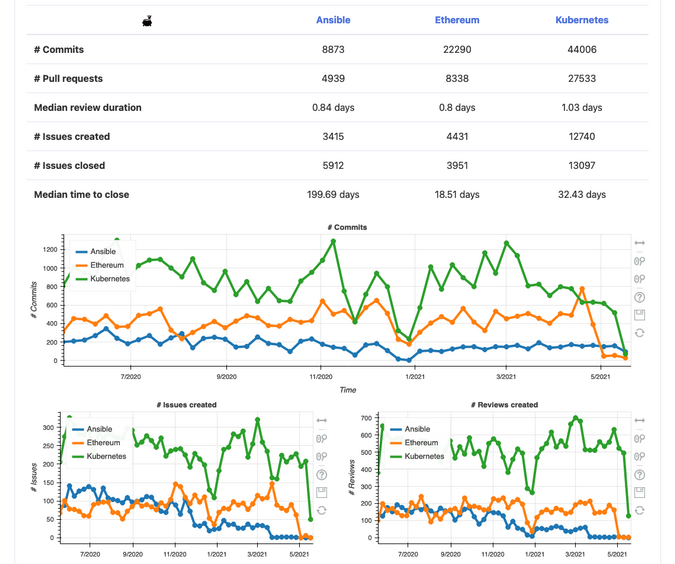Image resolution: width=675 pixels, height=564 pixels.
Task: Click Kubernetes issues created value 12740
Action: coord(582,136)
